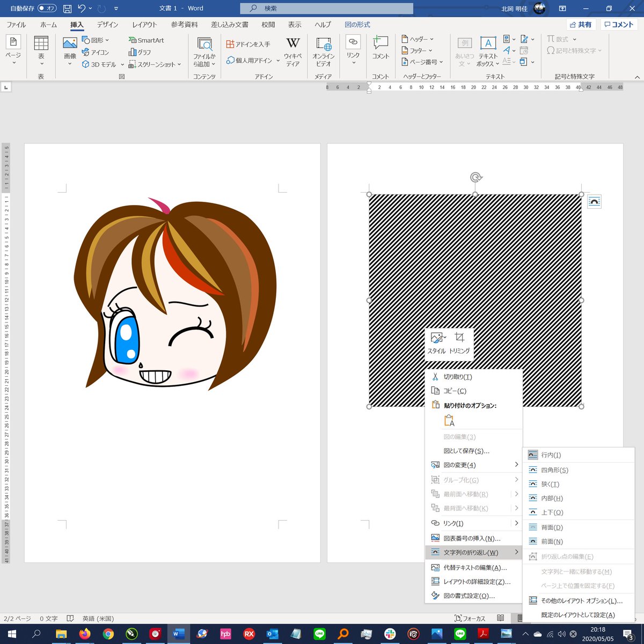Select コピー(C) in context menu
The image size is (644, 644).
click(474, 391)
